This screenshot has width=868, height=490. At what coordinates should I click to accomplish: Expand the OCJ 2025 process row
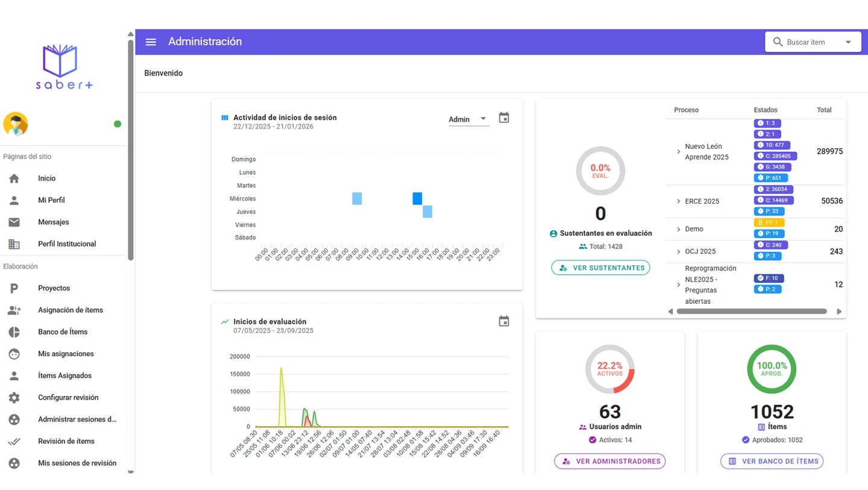point(678,251)
